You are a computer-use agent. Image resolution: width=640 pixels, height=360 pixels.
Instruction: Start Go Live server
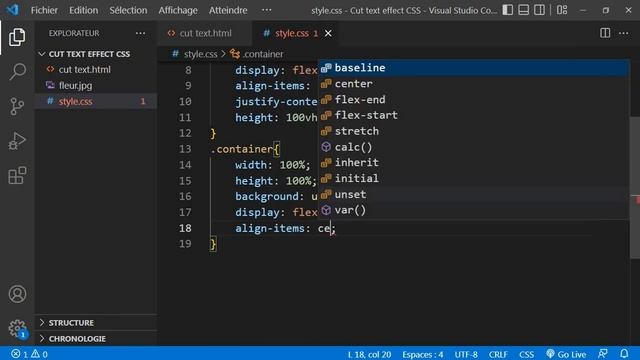click(x=566, y=354)
